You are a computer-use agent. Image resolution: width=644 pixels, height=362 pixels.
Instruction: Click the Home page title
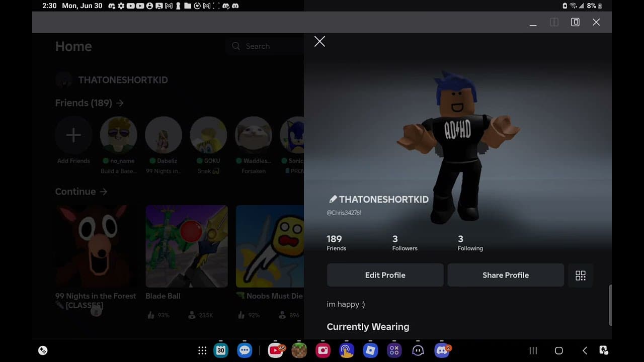(73, 46)
